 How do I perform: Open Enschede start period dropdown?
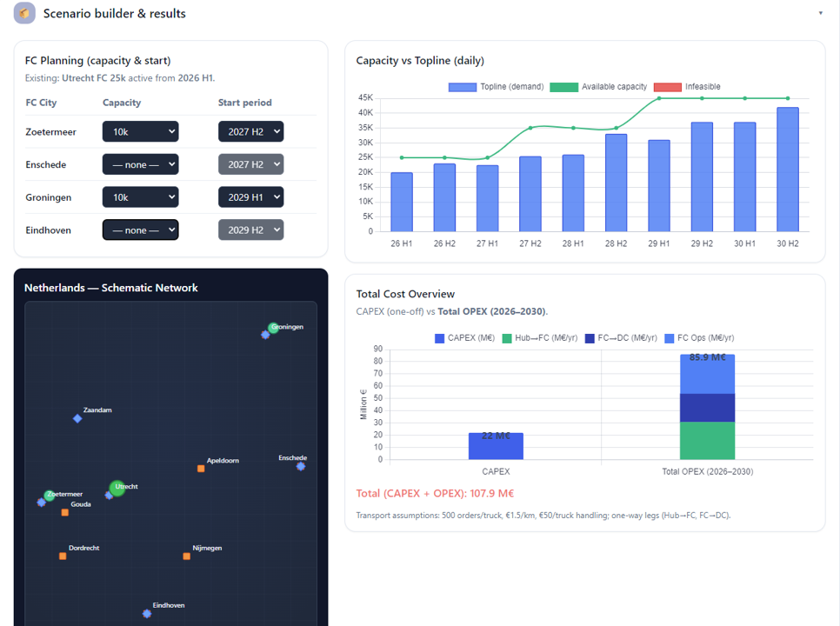[250, 164]
